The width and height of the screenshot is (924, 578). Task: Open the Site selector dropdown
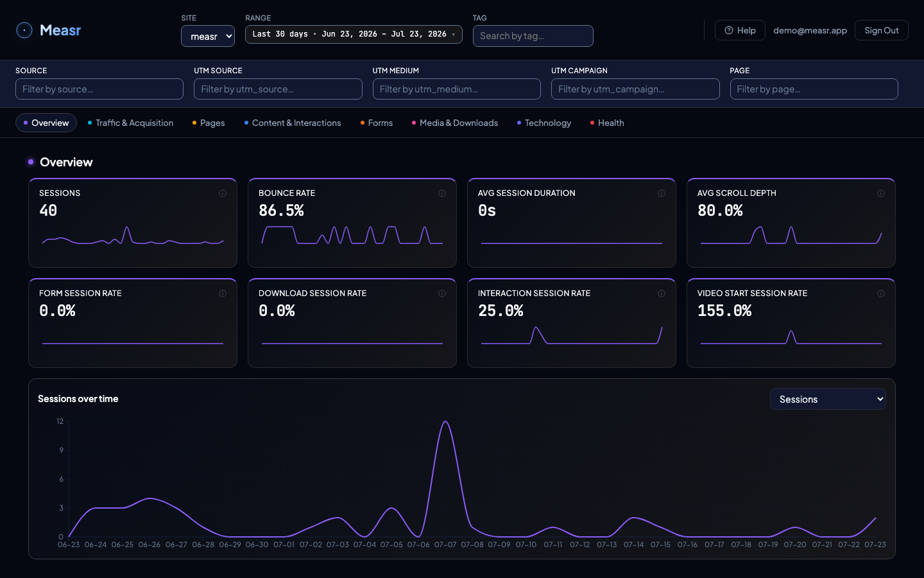click(x=208, y=36)
